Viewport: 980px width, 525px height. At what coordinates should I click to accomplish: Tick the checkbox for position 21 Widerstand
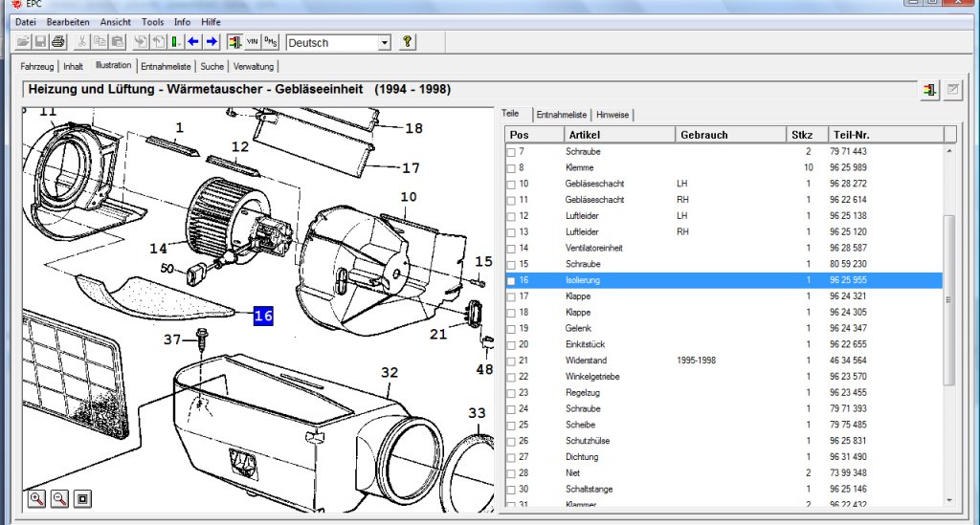coord(511,361)
